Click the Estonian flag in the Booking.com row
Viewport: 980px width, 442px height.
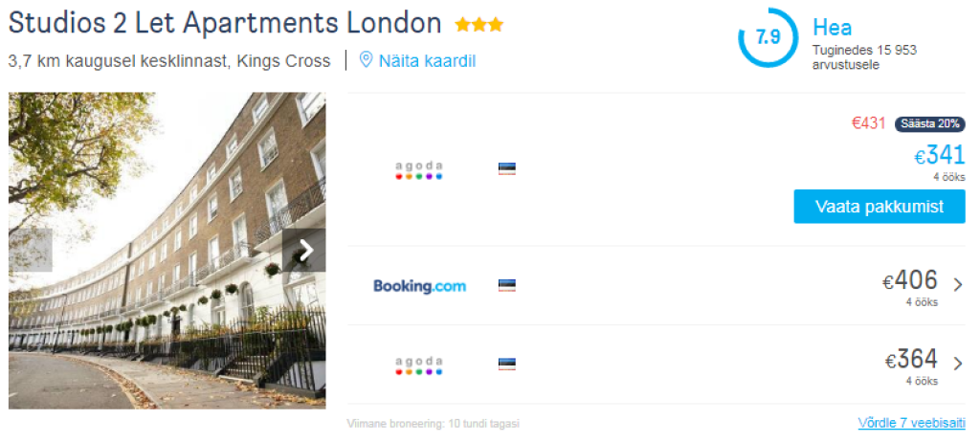coord(507,285)
